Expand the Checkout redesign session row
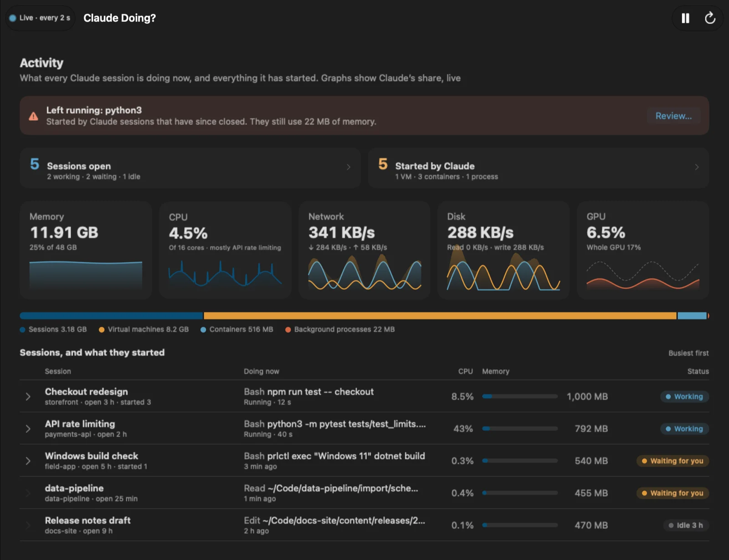 28,397
